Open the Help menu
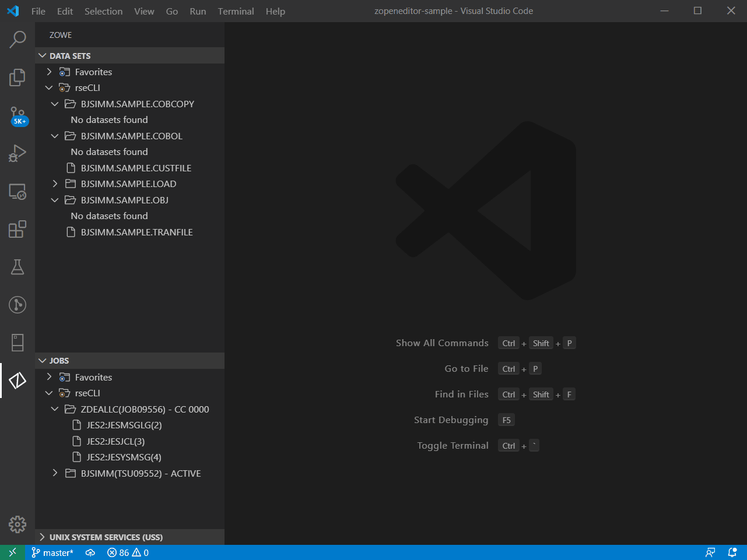747x560 pixels. 275,11
